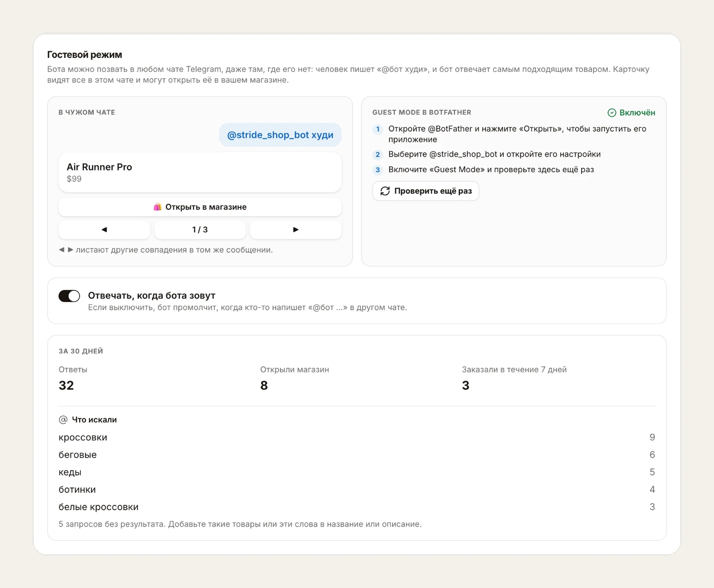Go to previous match with left arrow
This screenshot has width=714, height=588.
point(104,230)
